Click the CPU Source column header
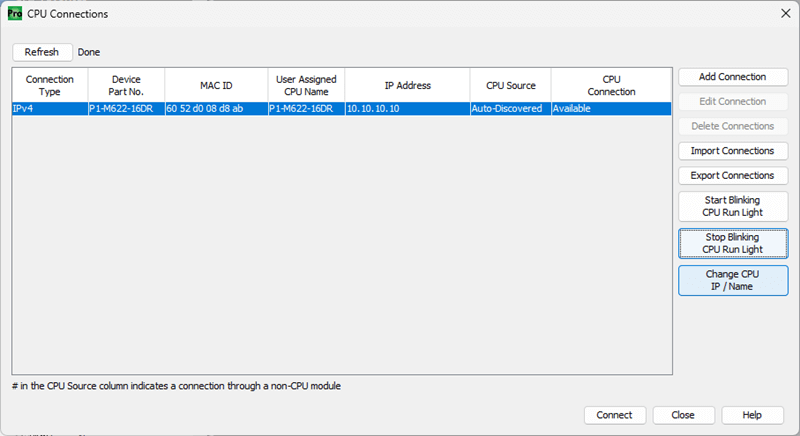800x436 pixels. 510,86
